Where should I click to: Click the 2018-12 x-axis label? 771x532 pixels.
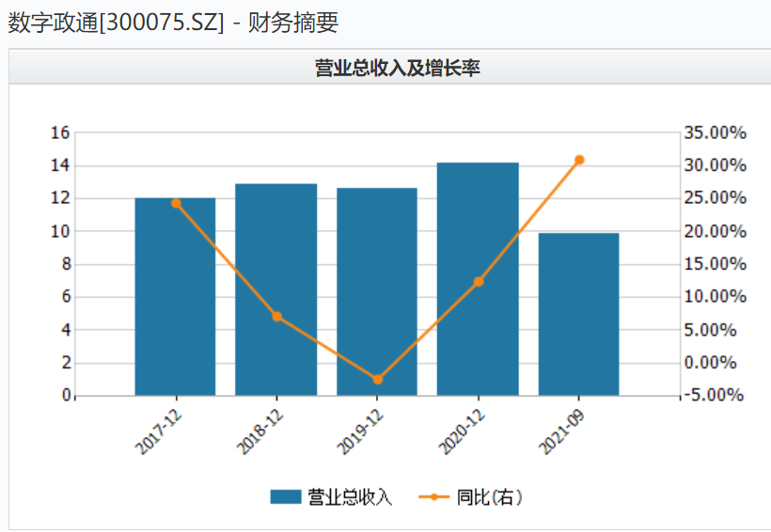[260, 432]
